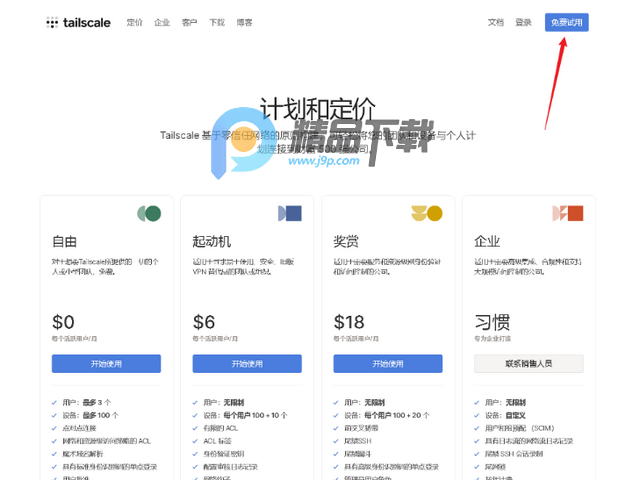Click the $18 price
The height and width of the screenshot is (480, 640).
pos(349,322)
